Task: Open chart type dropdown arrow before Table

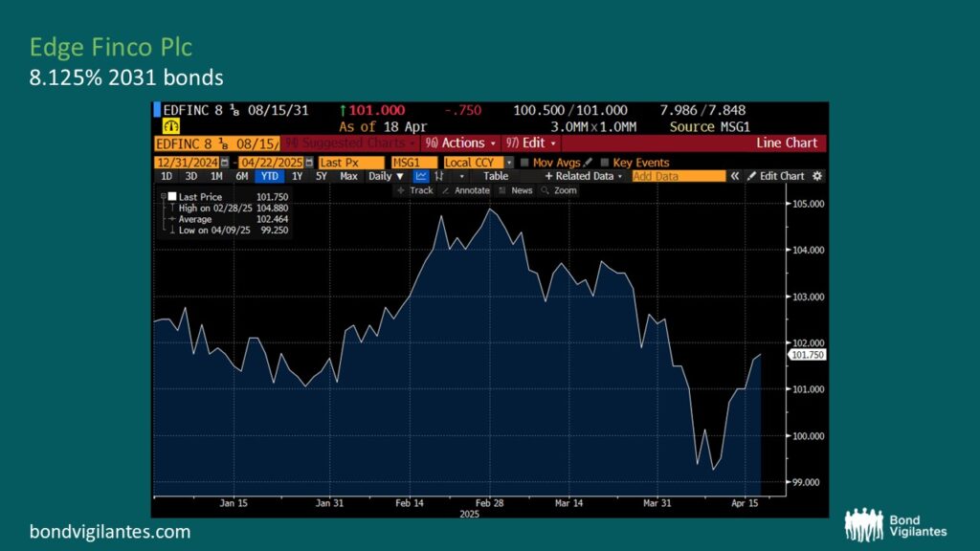Action: [x=462, y=177]
